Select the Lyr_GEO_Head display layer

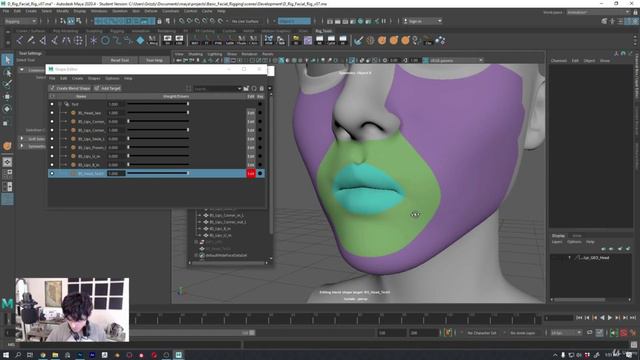pyautogui.click(x=591, y=258)
